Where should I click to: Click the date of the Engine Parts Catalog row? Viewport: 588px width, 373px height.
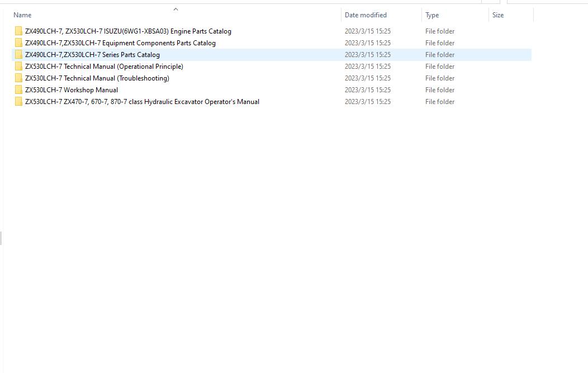click(x=368, y=31)
